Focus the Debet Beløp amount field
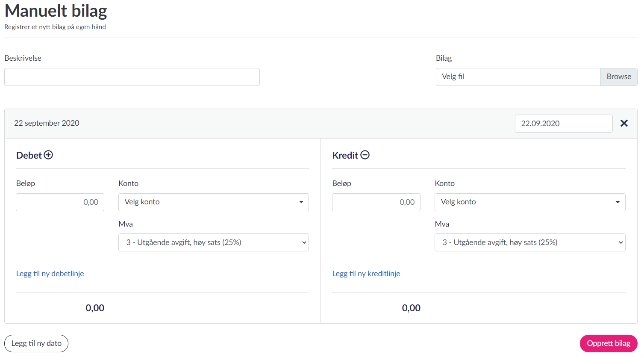Viewport: 644px width, 357px height. 60,202
